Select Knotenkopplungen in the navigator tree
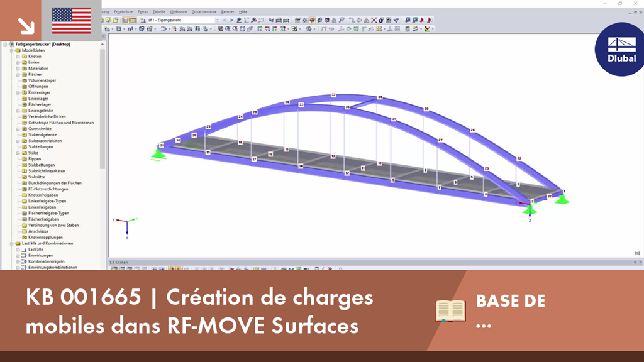The width and height of the screenshot is (644, 362). tap(45, 237)
